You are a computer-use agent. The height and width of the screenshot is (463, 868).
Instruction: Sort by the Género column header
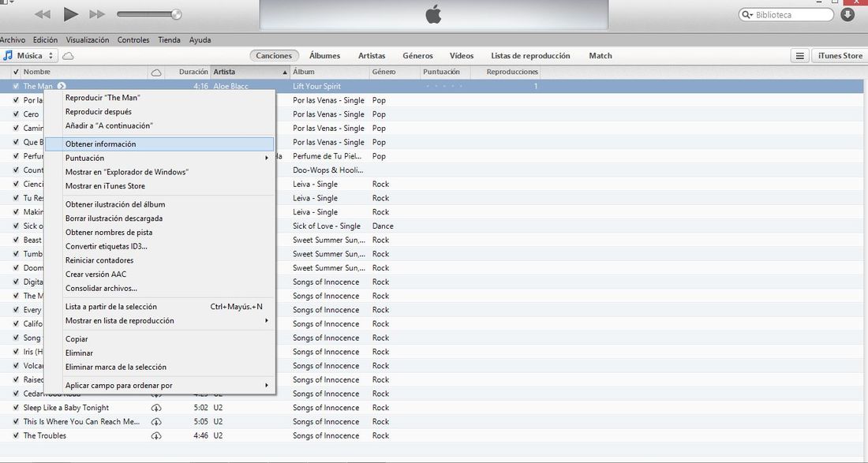click(394, 72)
